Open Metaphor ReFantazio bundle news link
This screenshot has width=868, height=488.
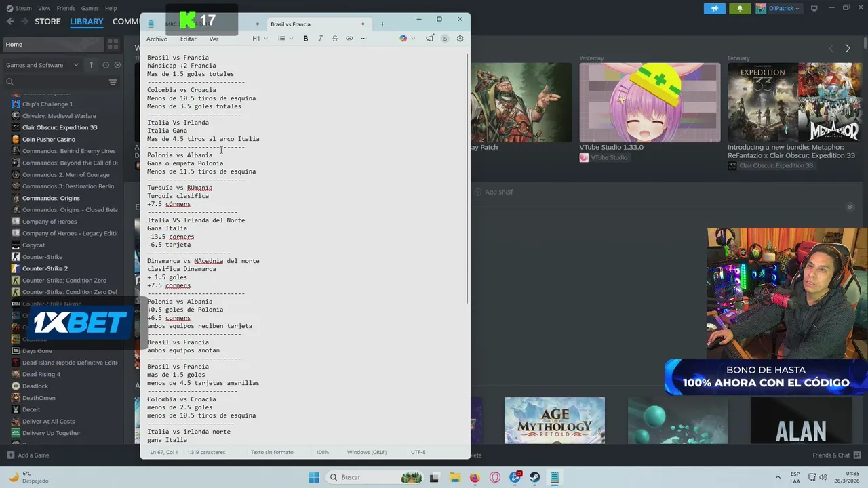coord(791,151)
